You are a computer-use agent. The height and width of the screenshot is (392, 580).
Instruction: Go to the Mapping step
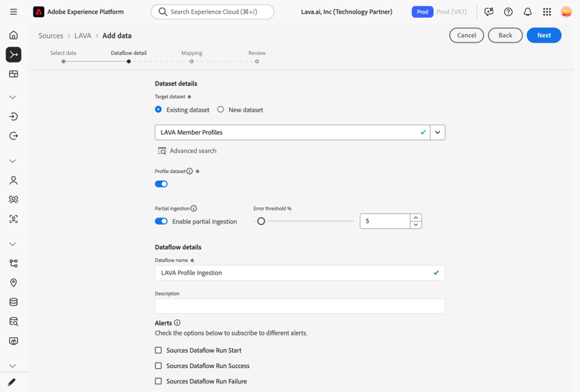[x=192, y=53]
